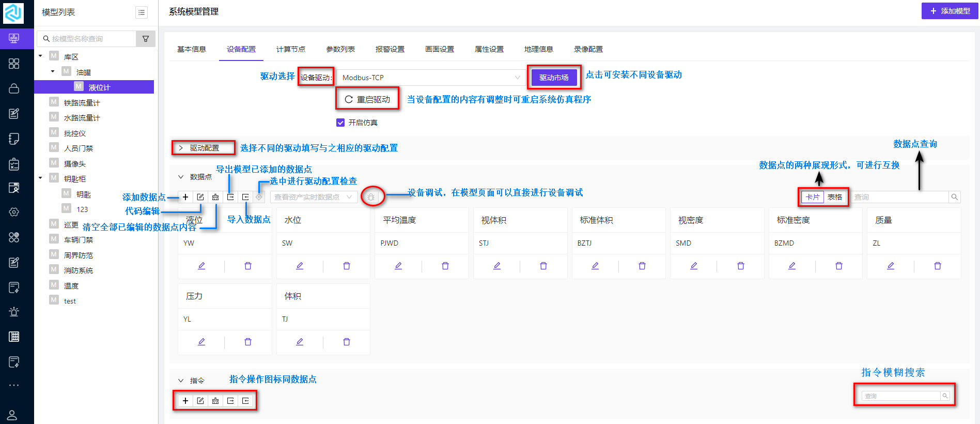This screenshot has width=980, height=424.
Task: Select the test model in tree
Action: click(x=70, y=301)
